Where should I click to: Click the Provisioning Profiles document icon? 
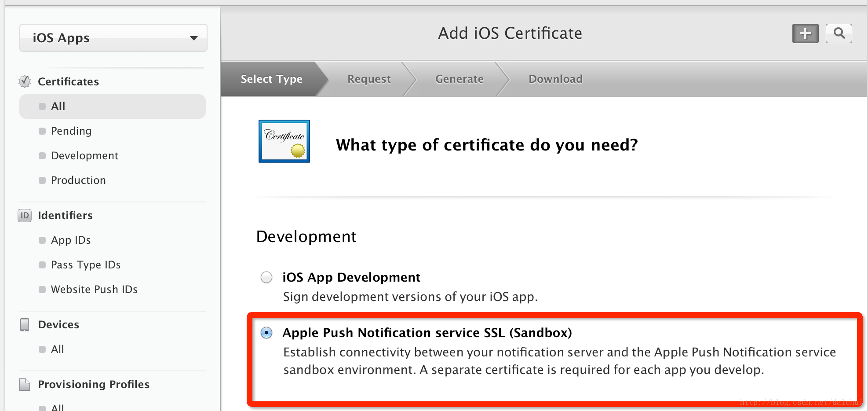25,385
